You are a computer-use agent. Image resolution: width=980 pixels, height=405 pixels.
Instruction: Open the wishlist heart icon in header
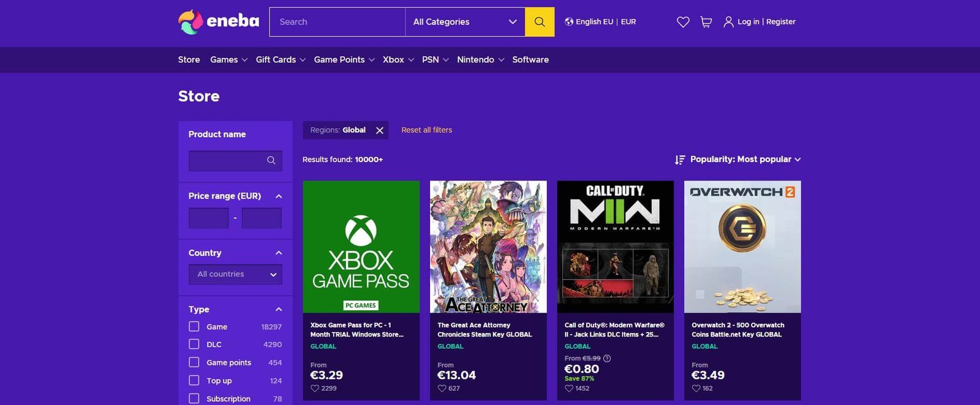point(683,22)
